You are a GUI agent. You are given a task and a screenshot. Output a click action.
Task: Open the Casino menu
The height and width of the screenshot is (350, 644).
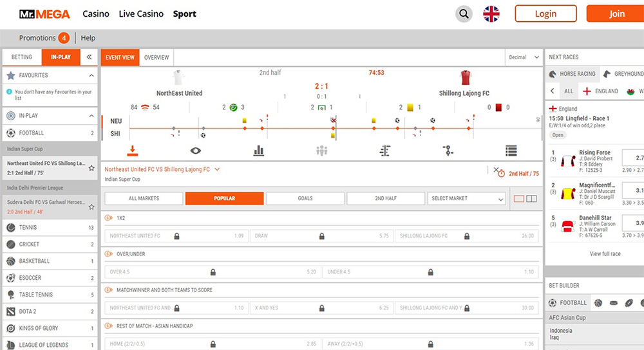point(96,14)
